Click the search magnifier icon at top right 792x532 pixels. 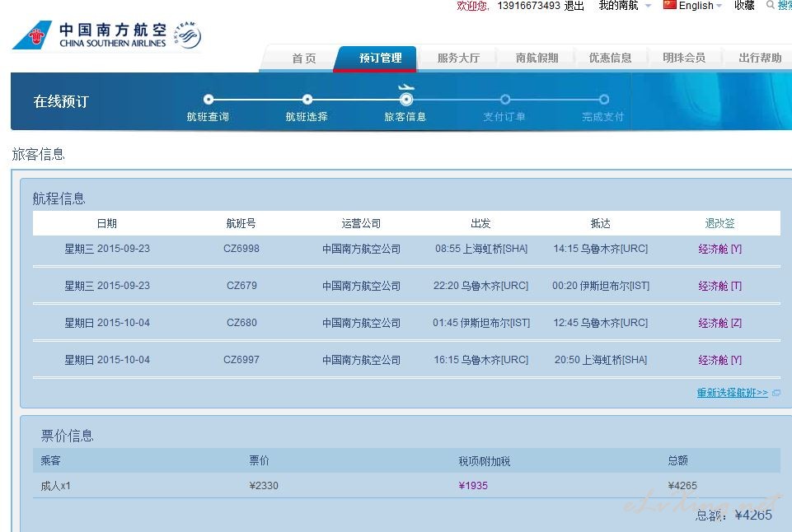pyautogui.click(x=771, y=5)
